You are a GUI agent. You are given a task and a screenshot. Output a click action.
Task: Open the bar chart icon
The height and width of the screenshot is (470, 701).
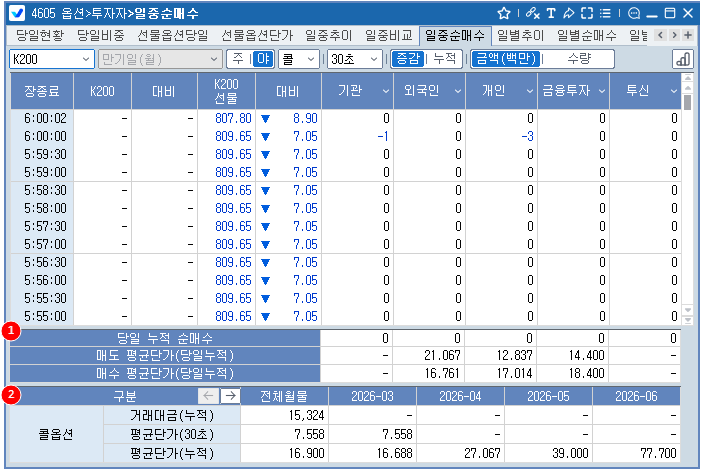[684, 59]
